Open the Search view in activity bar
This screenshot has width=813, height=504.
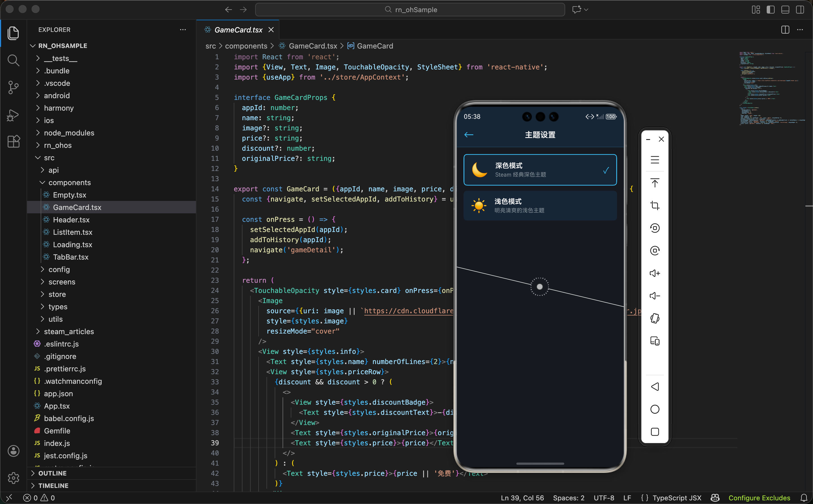pos(13,60)
